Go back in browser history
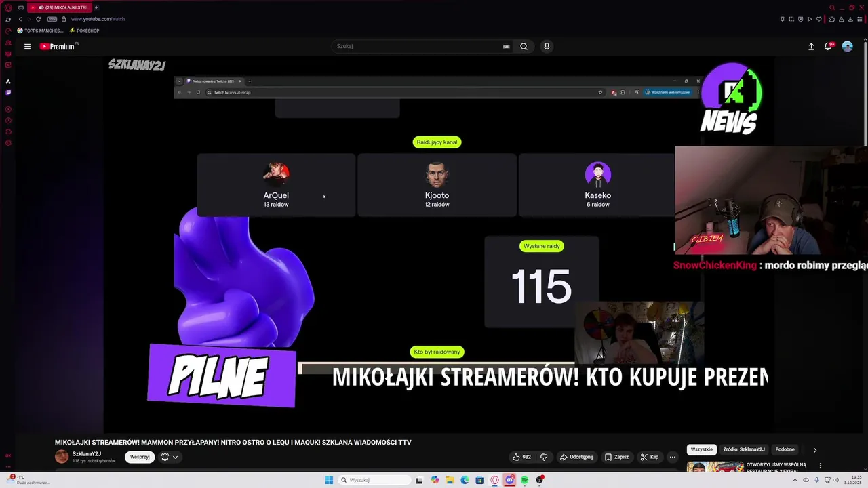Image resolution: width=868 pixels, height=488 pixels. point(20,19)
